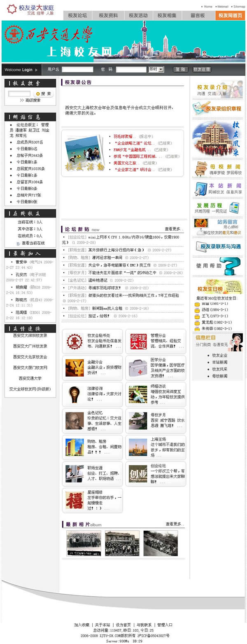
Task: Open the 职场生涯 businessmen icon
Action: coord(75,474)
